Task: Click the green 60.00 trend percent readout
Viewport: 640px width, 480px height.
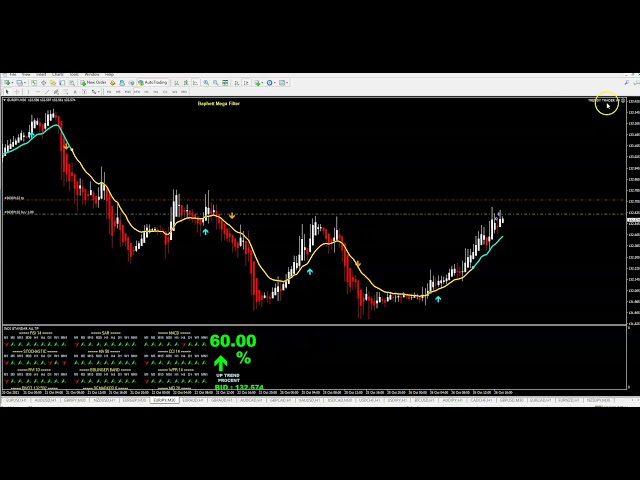Action: click(x=232, y=342)
